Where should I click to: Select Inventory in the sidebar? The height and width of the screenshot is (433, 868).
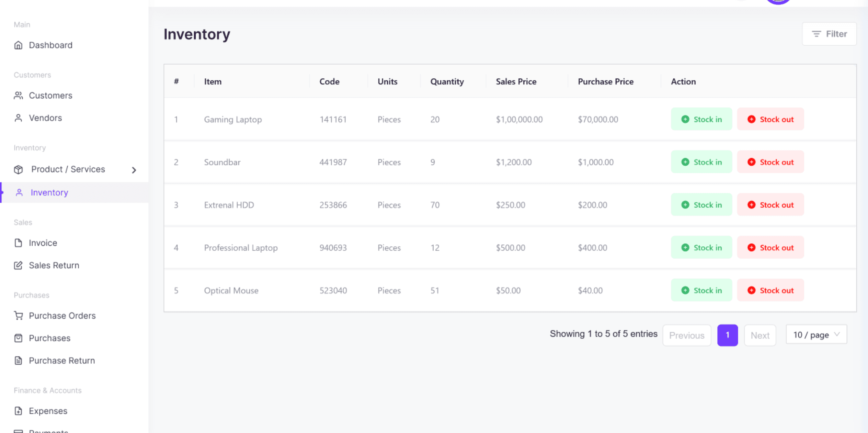coord(49,192)
